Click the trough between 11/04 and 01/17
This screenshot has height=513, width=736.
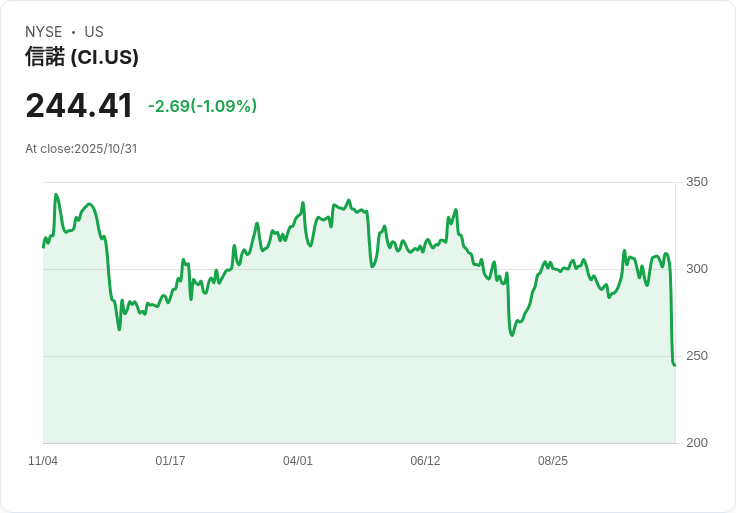[x=119, y=329]
